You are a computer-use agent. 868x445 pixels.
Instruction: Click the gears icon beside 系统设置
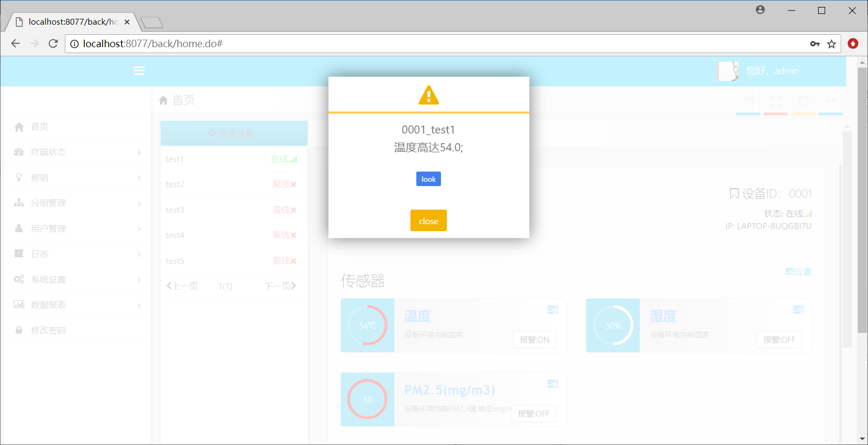[x=19, y=279]
